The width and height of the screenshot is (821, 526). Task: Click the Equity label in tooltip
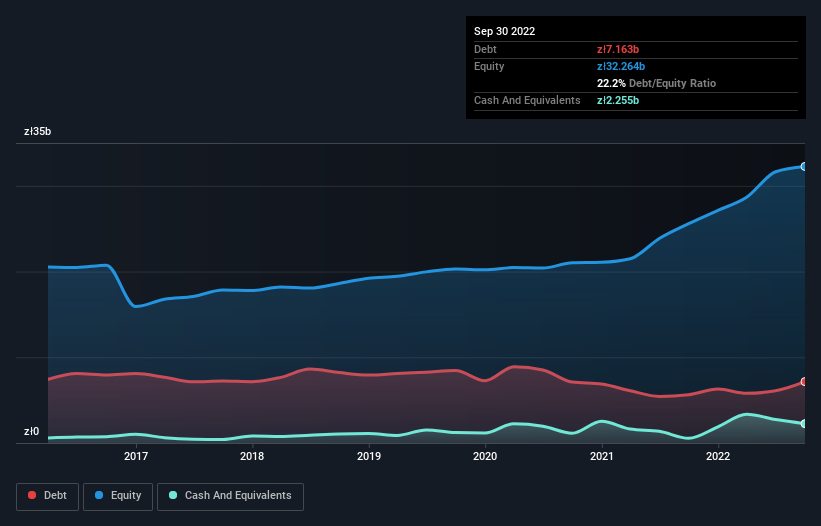point(489,66)
